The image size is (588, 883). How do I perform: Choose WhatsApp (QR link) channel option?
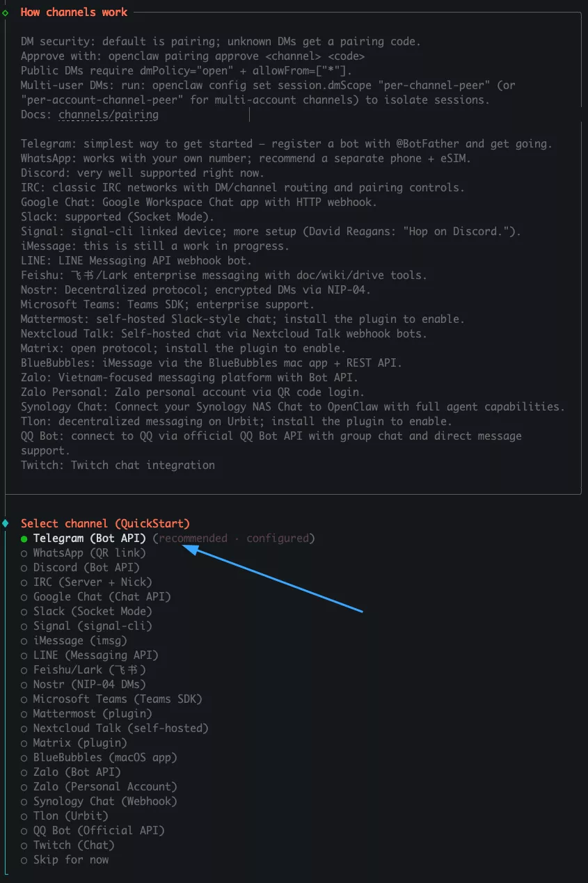tap(89, 552)
